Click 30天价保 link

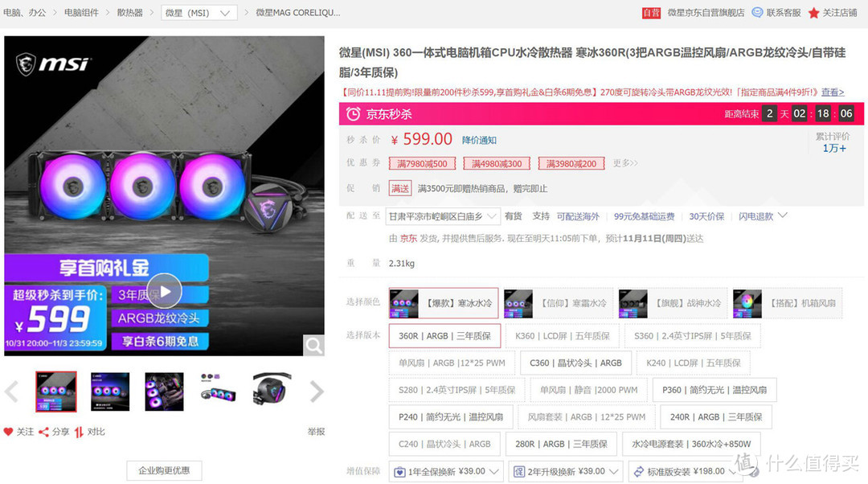click(x=706, y=216)
